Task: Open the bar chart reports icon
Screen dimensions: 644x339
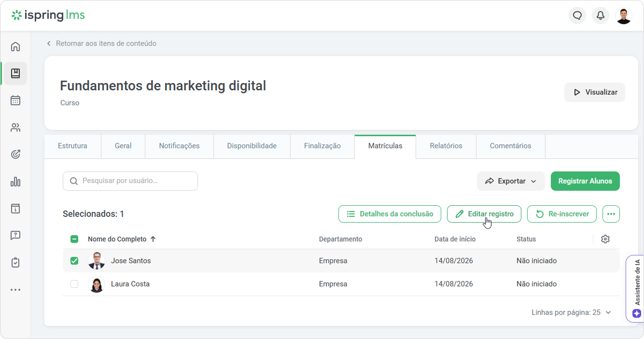Action: click(15, 182)
